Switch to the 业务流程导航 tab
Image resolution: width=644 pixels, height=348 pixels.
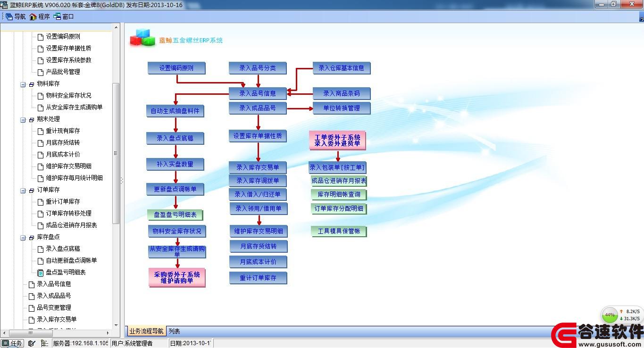146,331
